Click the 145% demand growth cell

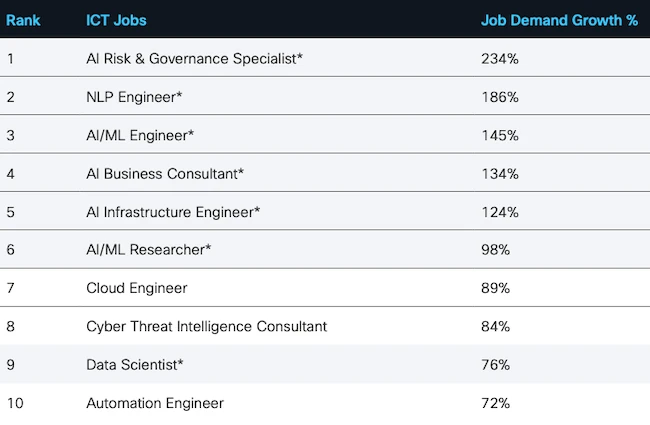click(x=499, y=135)
